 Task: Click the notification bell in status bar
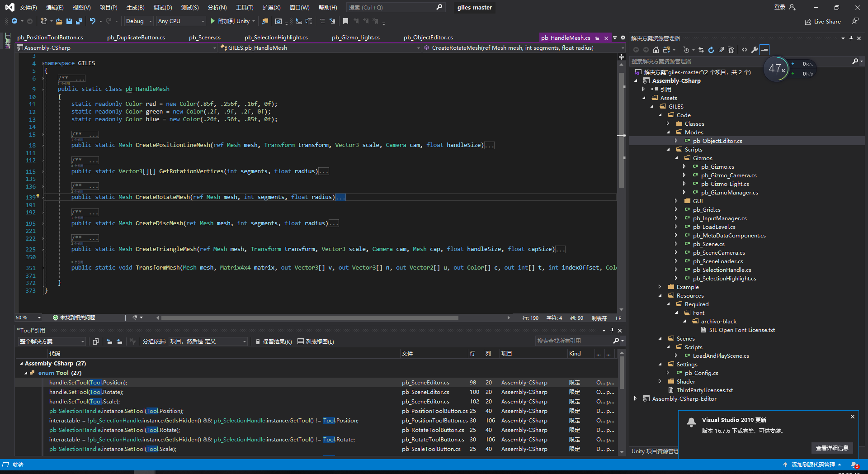854,465
